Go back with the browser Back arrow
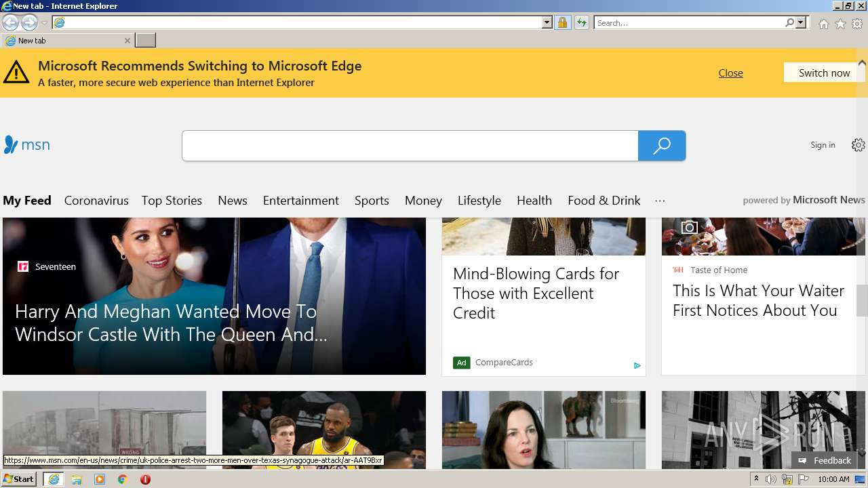Viewport: 868px width, 488px height. point(10,22)
